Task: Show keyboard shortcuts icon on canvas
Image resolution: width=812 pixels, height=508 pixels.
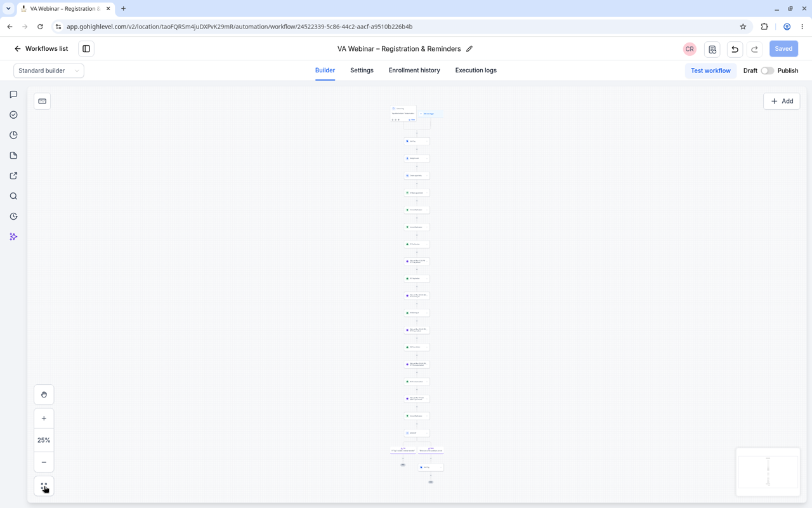Action: [43, 101]
